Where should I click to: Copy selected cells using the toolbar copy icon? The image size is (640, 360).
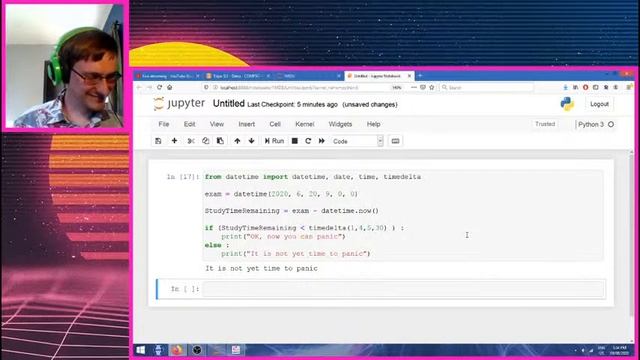pyautogui.click(x=205, y=141)
